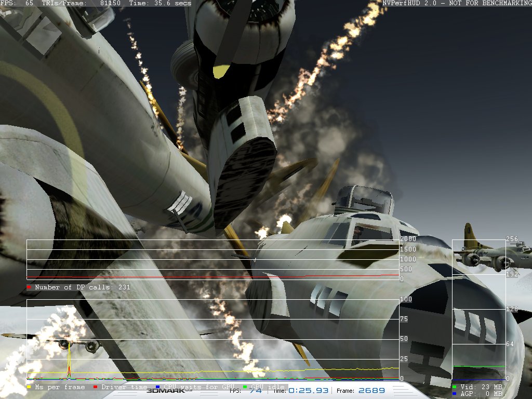Click the '1500' axis label on DP calls graph
Screen dimensions: 532x399
408,249
